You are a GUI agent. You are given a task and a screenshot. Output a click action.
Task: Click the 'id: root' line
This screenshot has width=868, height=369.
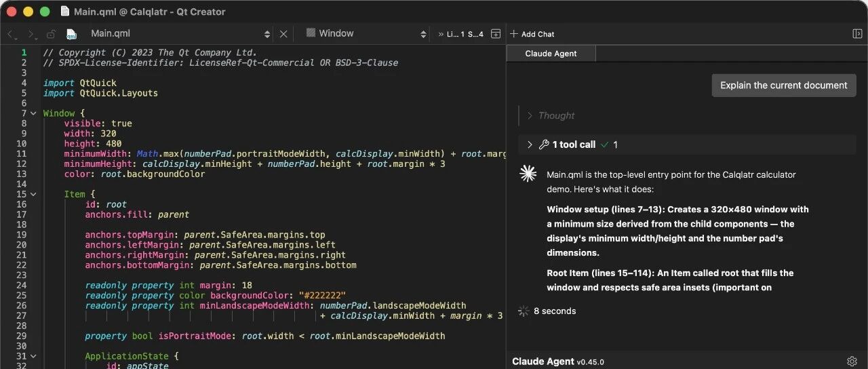pyautogui.click(x=106, y=204)
